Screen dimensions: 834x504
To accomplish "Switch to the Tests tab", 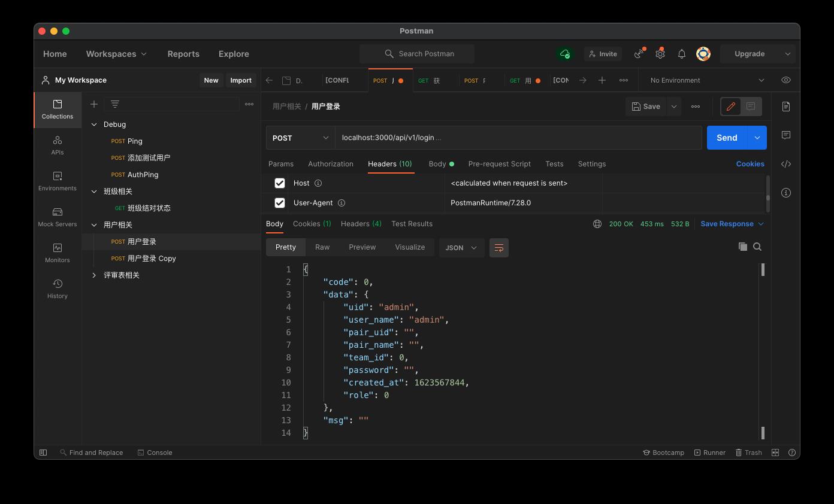I will [x=554, y=164].
